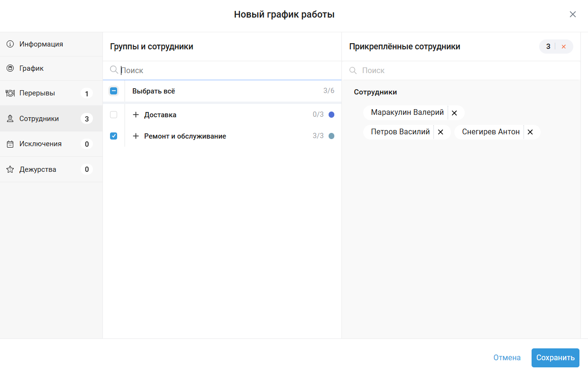The height and width of the screenshot is (374, 588).
Task: Open the Информация tab
Action: coord(41,44)
